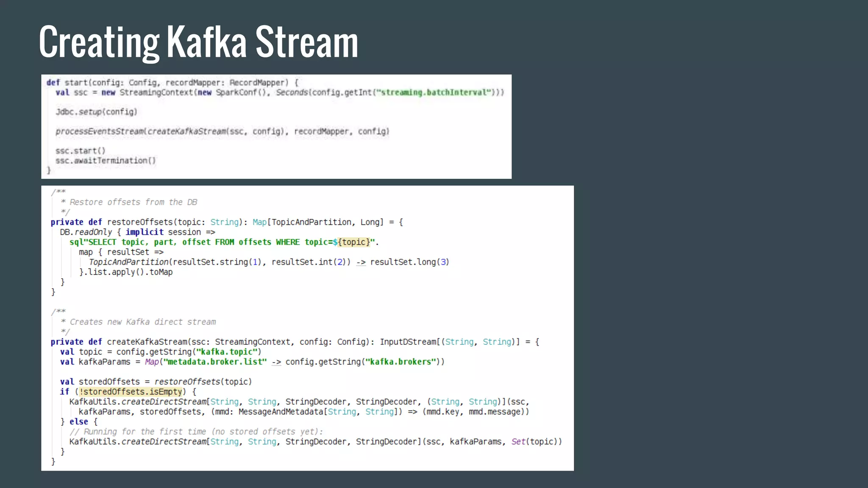Click the 'def start(config: Config' code line
This screenshot has height=488, width=868.
(x=172, y=83)
